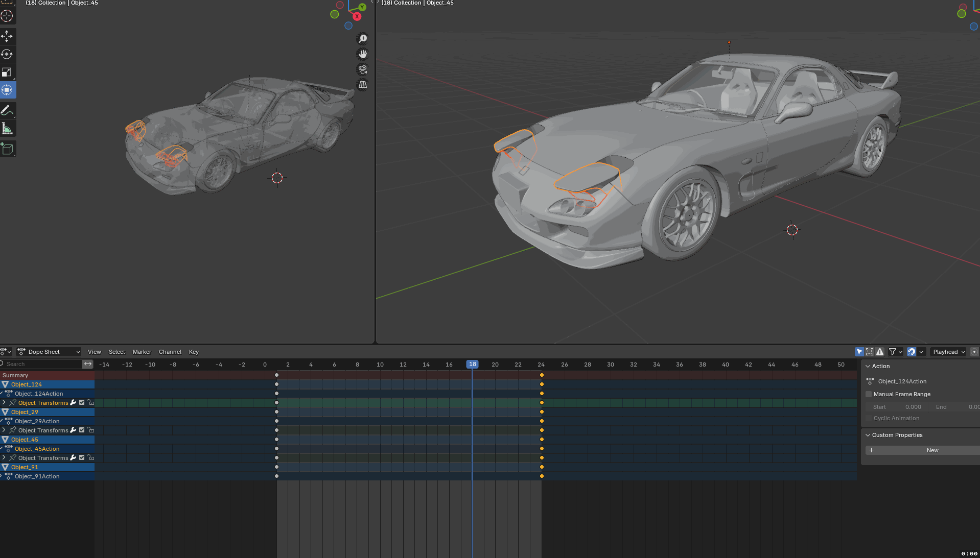The width and height of the screenshot is (980, 558).
Task: Open the Marker menu
Action: coord(142,352)
